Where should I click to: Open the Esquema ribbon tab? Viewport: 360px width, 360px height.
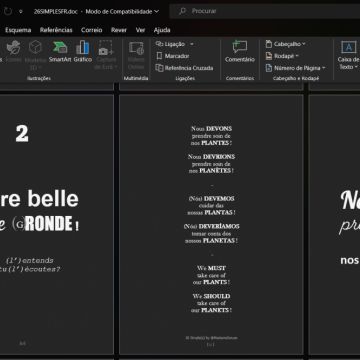(x=18, y=30)
